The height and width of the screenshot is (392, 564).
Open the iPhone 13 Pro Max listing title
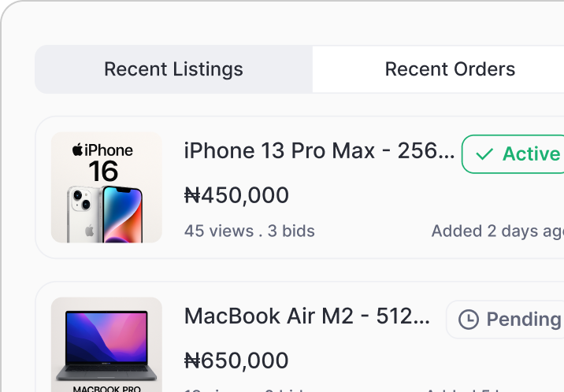[x=319, y=150]
